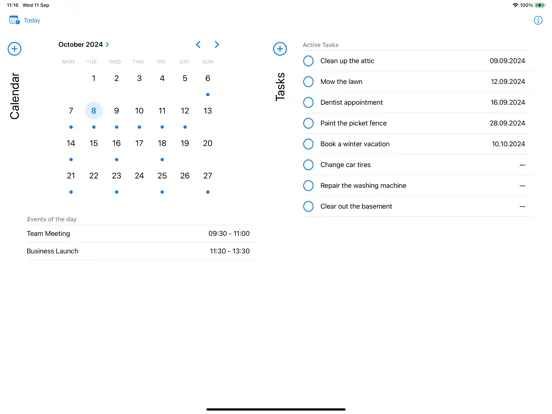Image resolution: width=552 pixels, height=414 pixels.
Task: Click the 11:30 - 13:30 event time
Action: point(230,251)
